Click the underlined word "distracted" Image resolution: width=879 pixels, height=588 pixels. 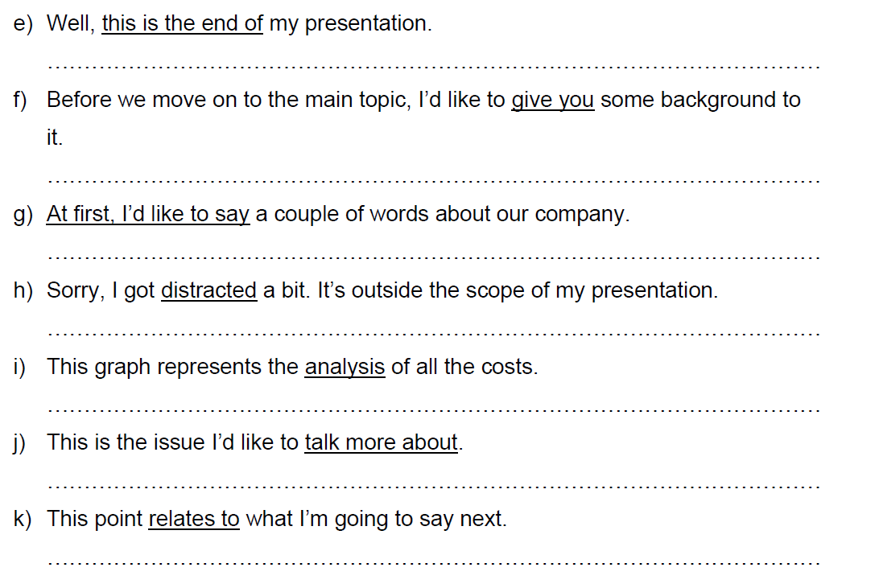coord(208,290)
